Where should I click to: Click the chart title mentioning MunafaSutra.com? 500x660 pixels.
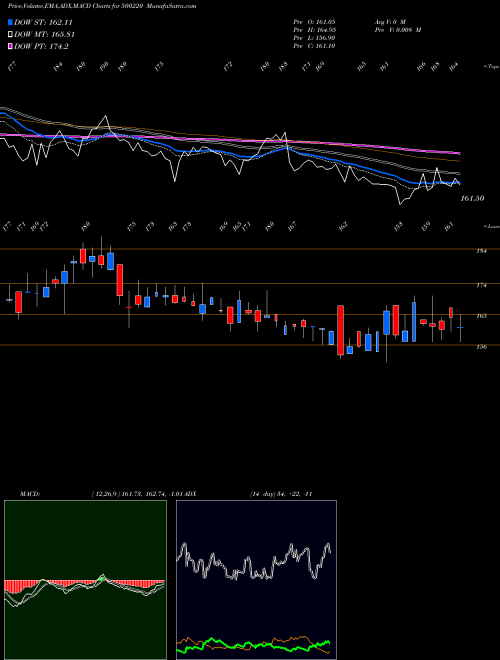102,6
